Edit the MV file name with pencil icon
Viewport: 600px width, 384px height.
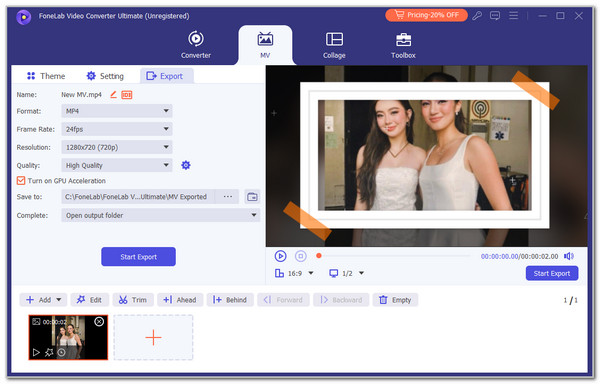pyautogui.click(x=113, y=94)
